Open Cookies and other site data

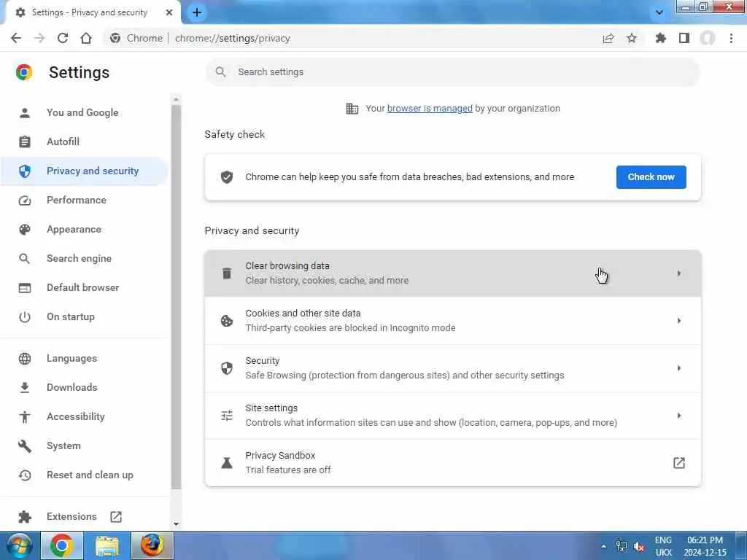click(x=452, y=321)
